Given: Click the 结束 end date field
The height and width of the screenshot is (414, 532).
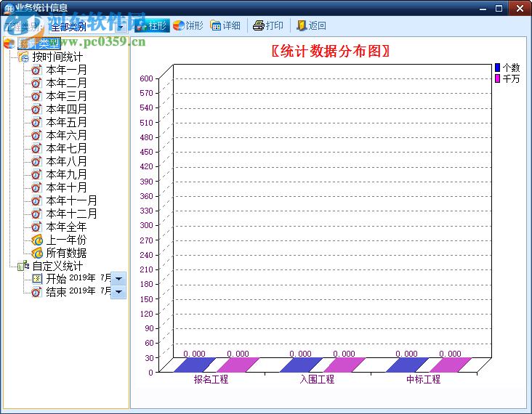Looking at the screenshot, I should pos(90,291).
